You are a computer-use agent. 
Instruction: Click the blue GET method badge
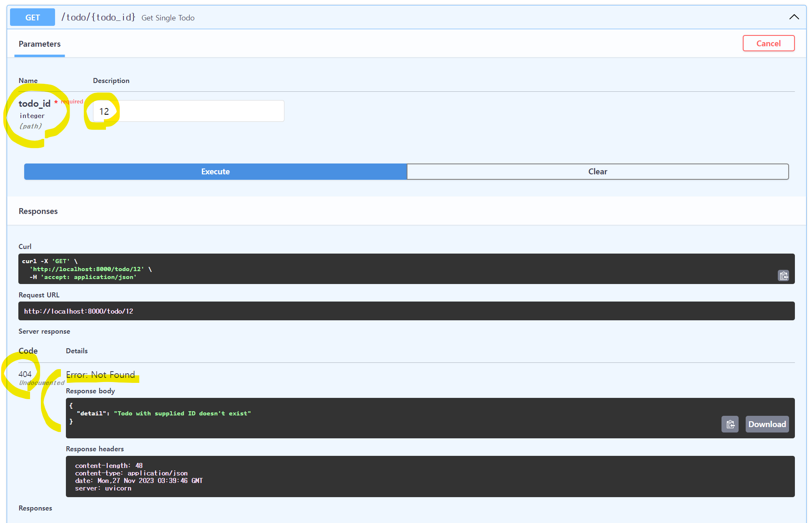[x=33, y=17]
